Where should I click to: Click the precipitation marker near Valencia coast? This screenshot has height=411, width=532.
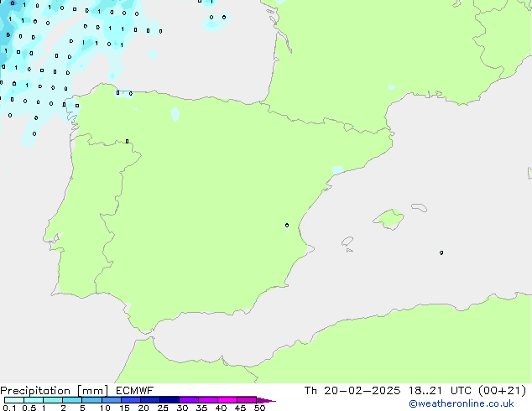click(x=287, y=225)
